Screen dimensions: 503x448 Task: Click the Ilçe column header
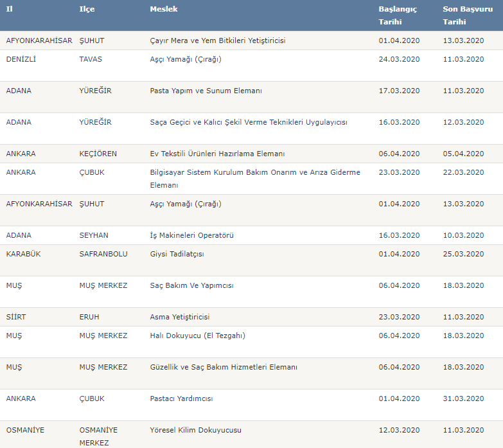[x=87, y=9]
